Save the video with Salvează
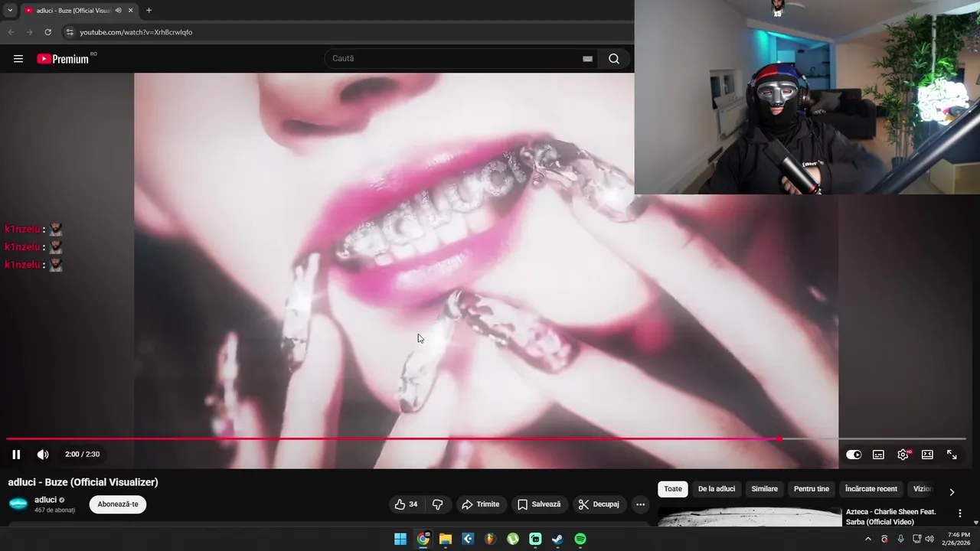Screen dimensions: 980x551 pos(539,504)
